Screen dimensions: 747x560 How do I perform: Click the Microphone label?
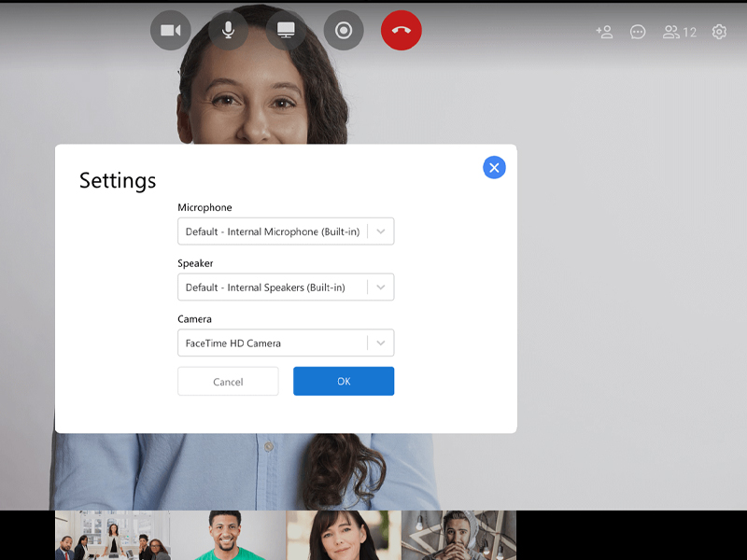click(204, 207)
